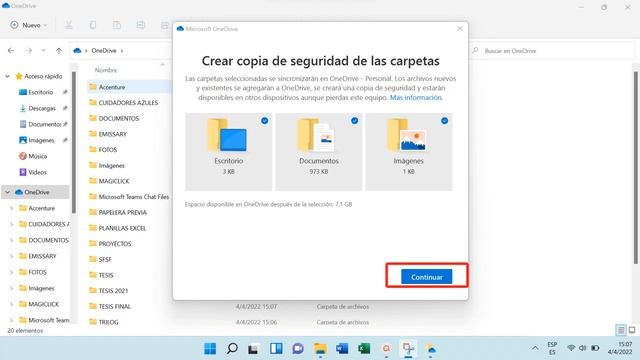Viewport: 640px width, 360px height.
Task: Go forward with the right arrow
Action: tap(29, 51)
